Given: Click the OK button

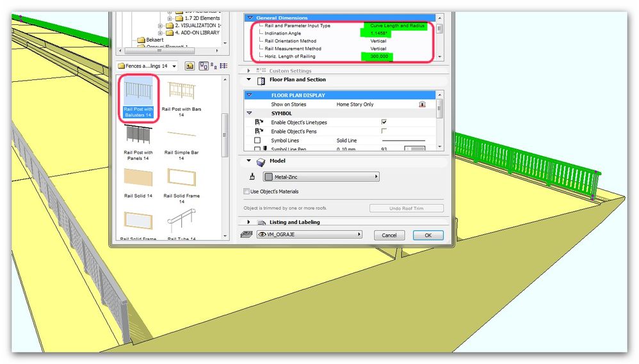Looking at the screenshot, I should [428, 235].
